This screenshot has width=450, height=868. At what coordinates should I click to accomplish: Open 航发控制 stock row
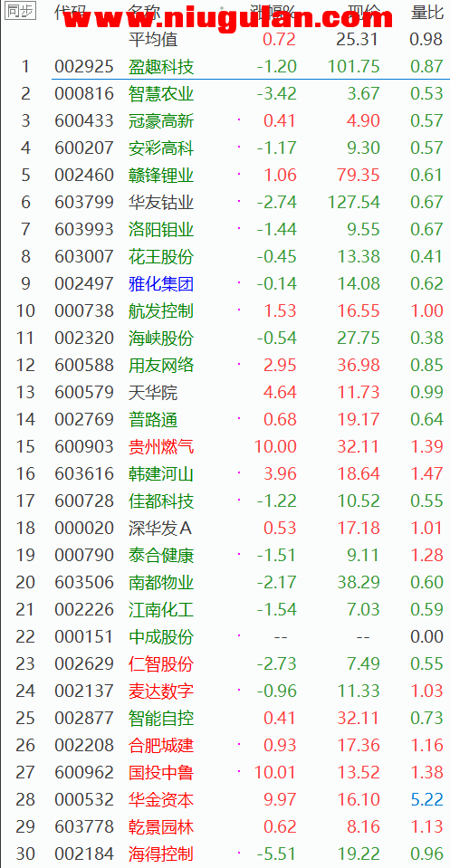coord(161,310)
